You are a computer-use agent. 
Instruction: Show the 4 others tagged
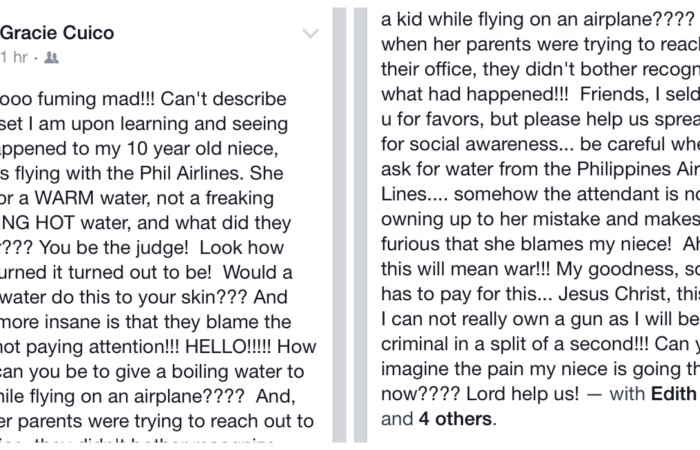455,419
